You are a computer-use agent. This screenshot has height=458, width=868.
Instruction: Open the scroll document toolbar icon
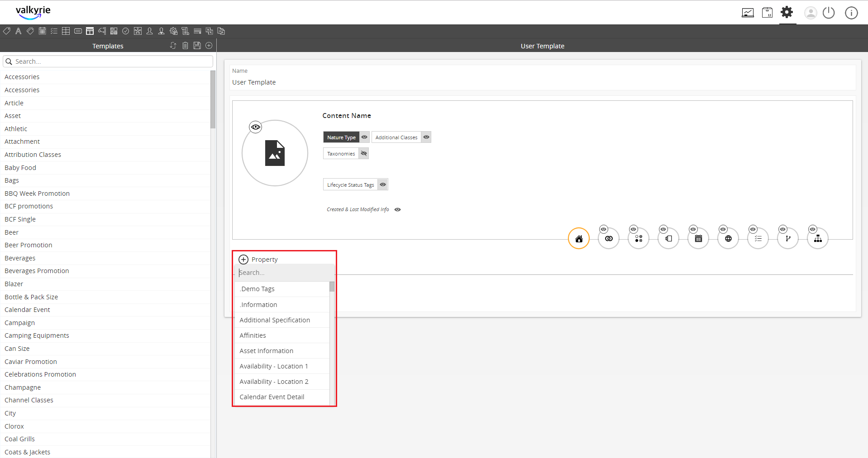(x=185, y=31)
